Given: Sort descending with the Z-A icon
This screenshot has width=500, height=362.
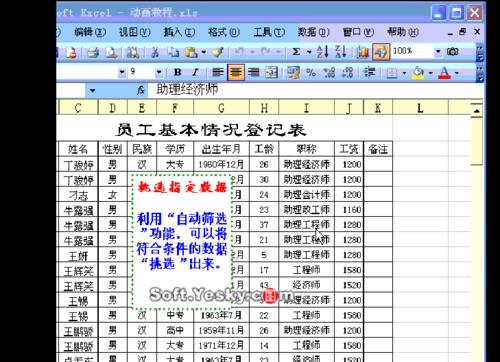Looking at the screenshot, I should tap(341, 52).
